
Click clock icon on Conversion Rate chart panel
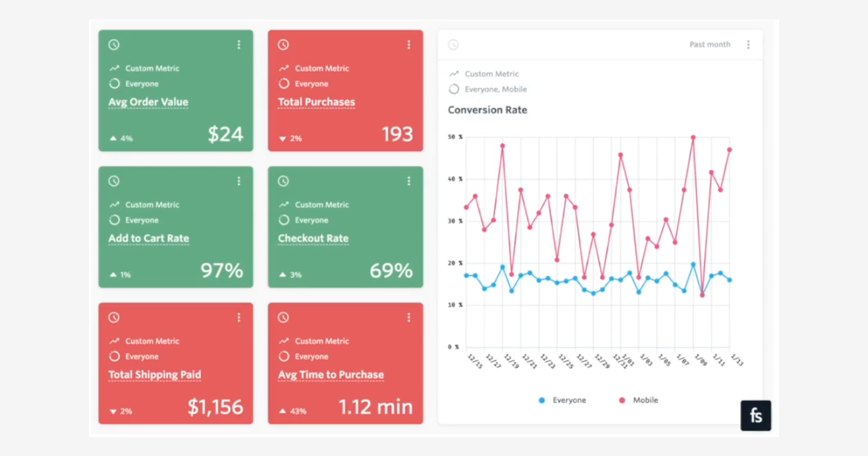(x=454, y=45)
